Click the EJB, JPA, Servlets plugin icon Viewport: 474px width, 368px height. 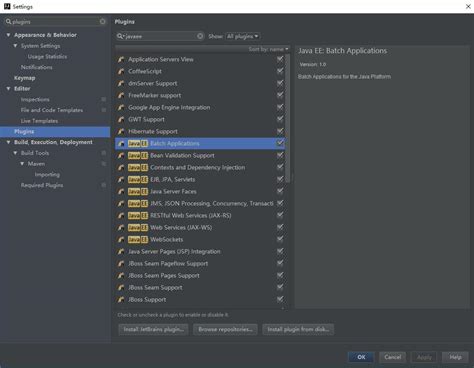pyautogui.click(x=121, y=179)
